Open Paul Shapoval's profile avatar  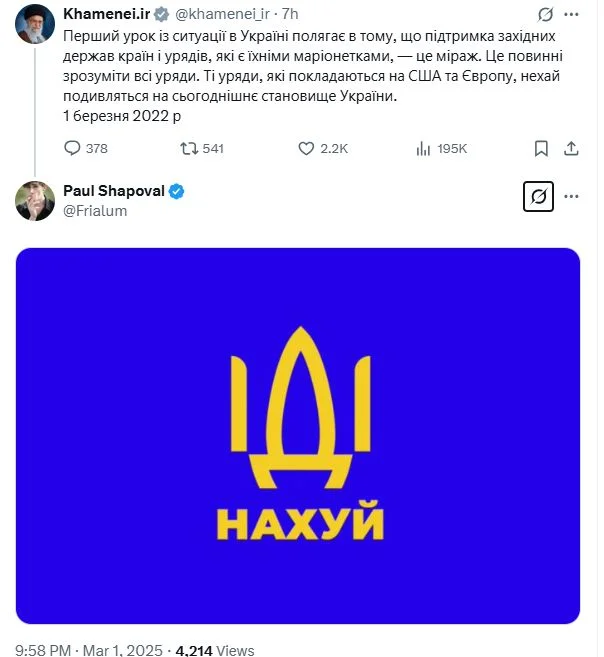tap(35, 201)
